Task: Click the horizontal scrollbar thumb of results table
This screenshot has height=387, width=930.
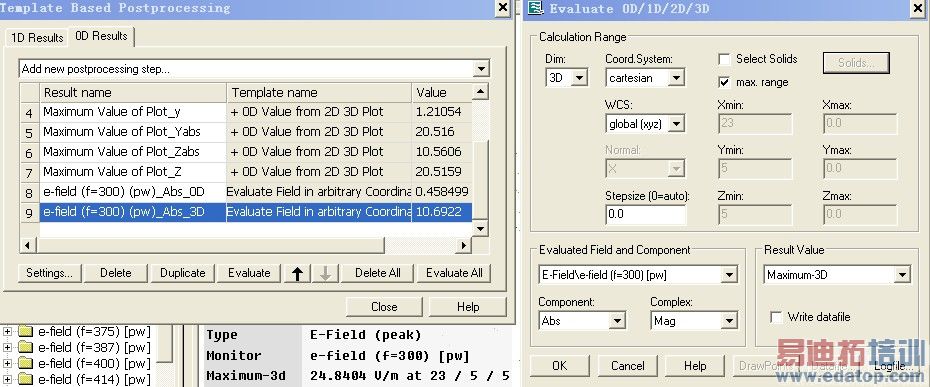Action: click(x=210, y=245)
